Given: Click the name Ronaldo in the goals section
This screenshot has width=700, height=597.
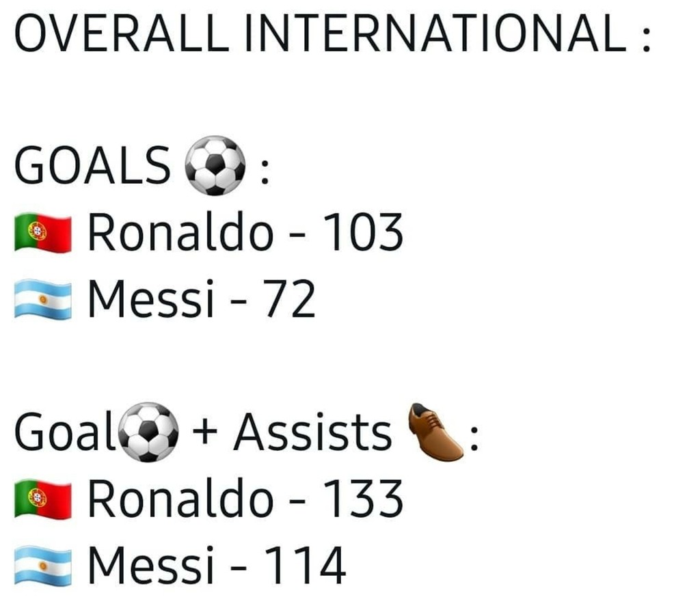Looking at the screenshot, I should pyautogui.click(x=180, y=232).
